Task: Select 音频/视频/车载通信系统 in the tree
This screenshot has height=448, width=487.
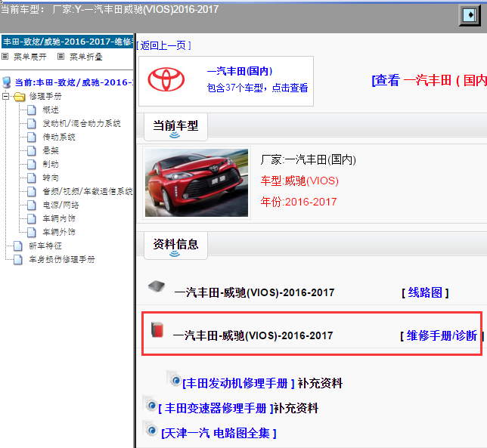Action: click(x=88, y=191)
